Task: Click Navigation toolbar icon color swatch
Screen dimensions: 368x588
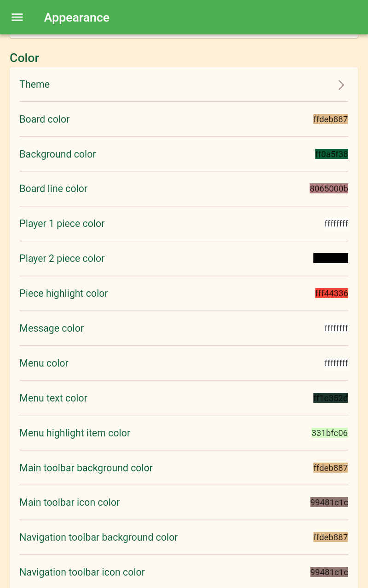Action: tap(329, 572)
